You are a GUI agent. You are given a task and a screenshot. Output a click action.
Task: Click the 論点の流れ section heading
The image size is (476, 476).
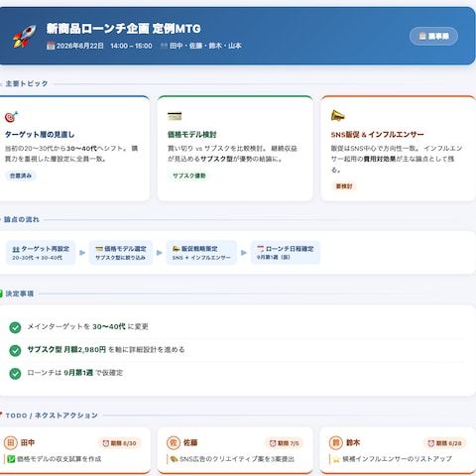tap(22, 219)
